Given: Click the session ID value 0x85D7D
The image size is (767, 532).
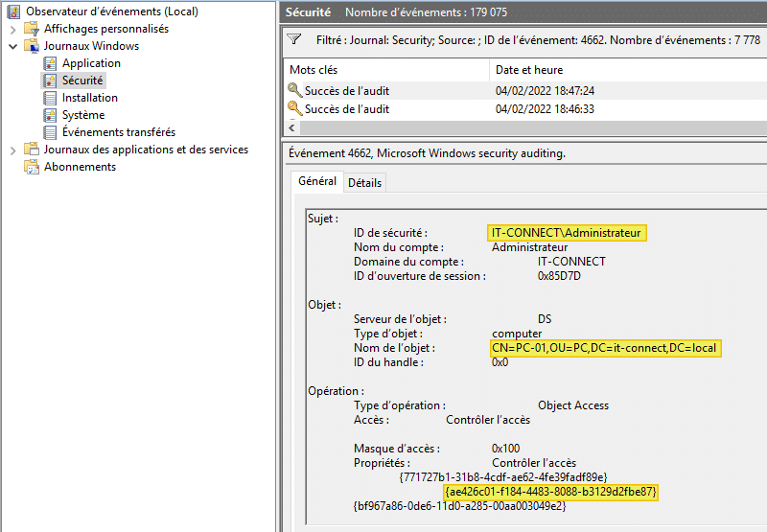Looking at the screenshot, I should coord(559,276).
